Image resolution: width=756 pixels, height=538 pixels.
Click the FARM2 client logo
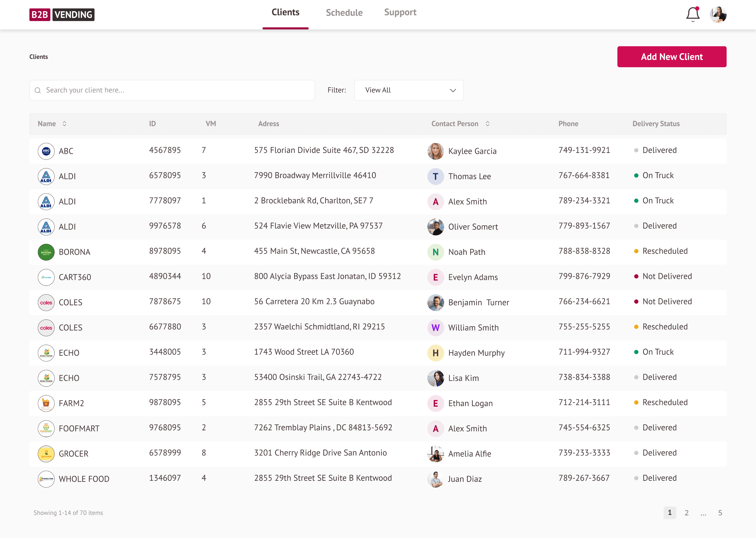tap(46, 403)
